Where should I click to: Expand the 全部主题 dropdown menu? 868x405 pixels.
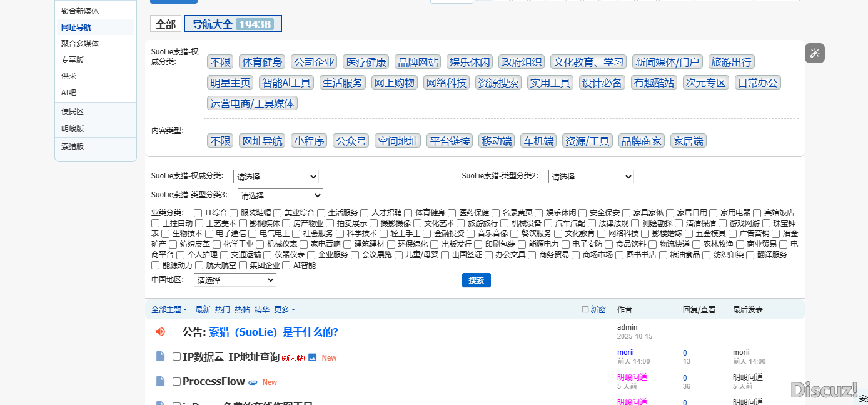tap(169, 310)
